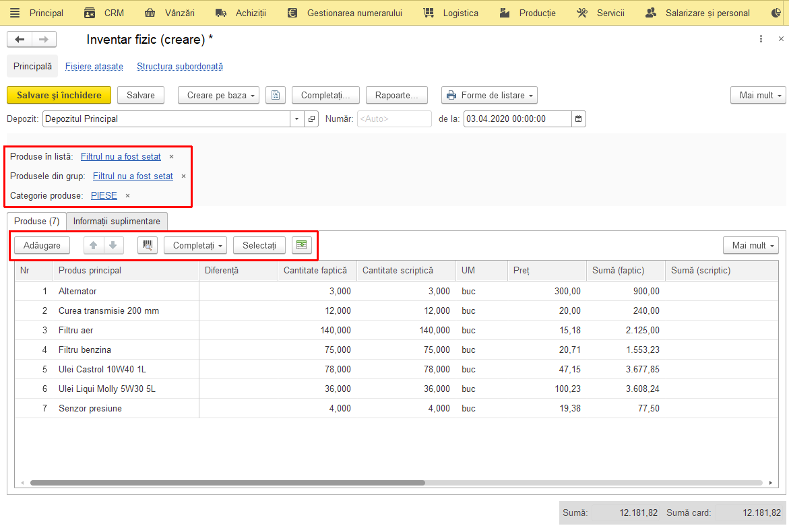Open the three-dot options menu

pos(761,39)
